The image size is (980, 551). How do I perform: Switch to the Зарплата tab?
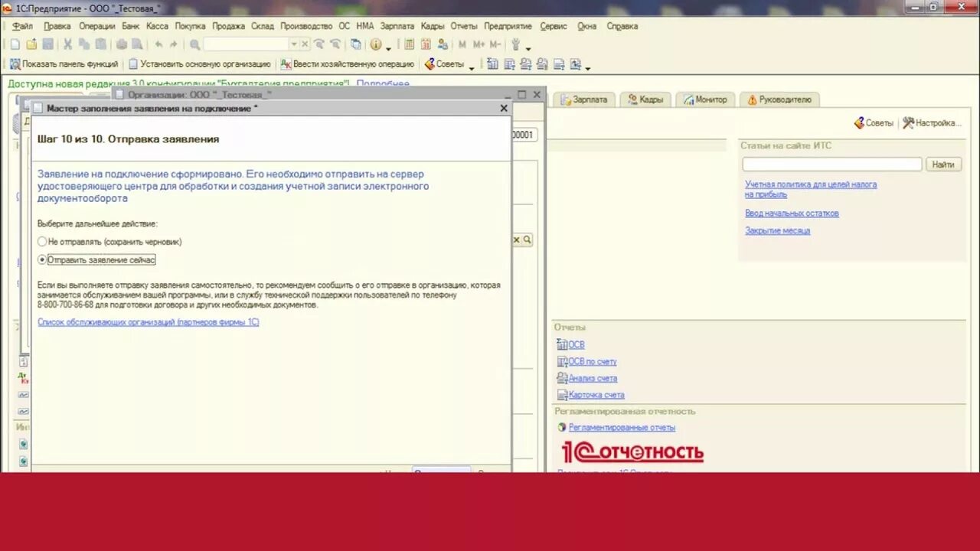(x=585, y=99)
